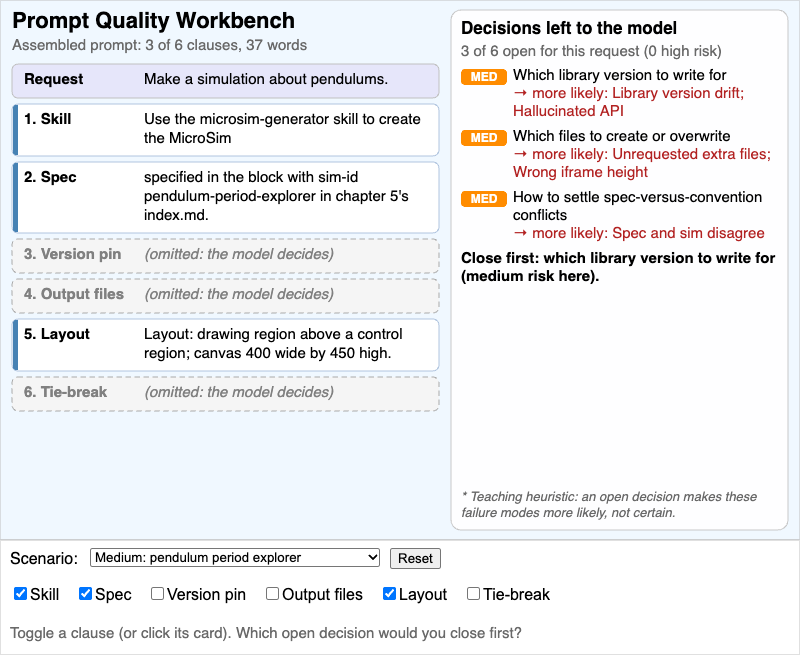
Task: Click 'How to settle spec-versus-convention conflicts' text
Action: click(x=637, y=206)
